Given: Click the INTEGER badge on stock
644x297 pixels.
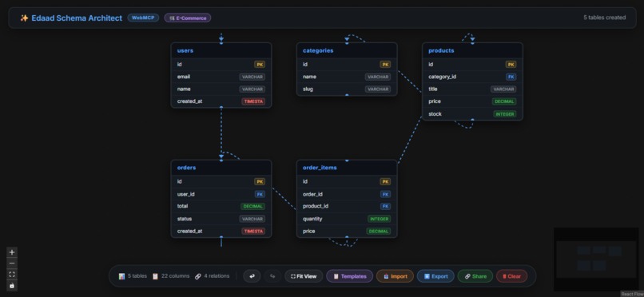Looking at the screenshot, I should pos(505,114).
